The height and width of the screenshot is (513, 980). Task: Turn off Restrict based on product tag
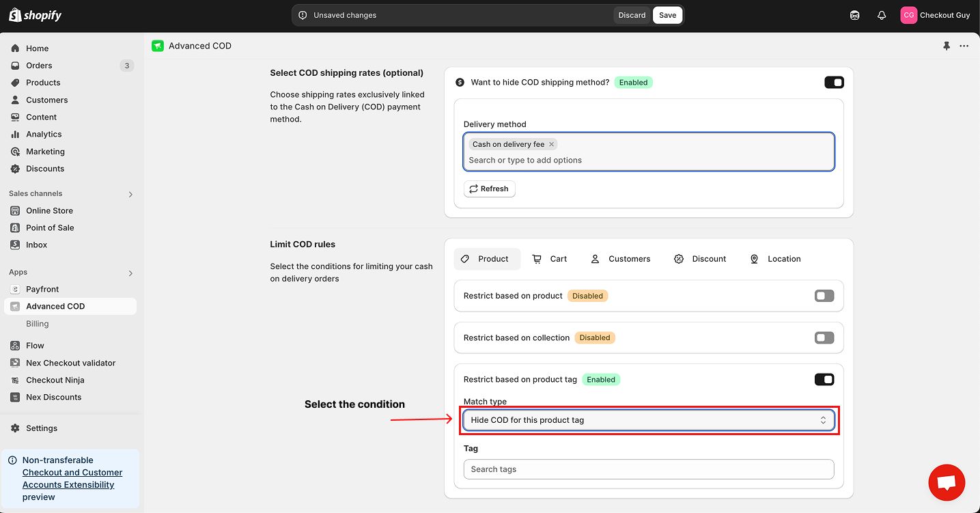(824, 380)
